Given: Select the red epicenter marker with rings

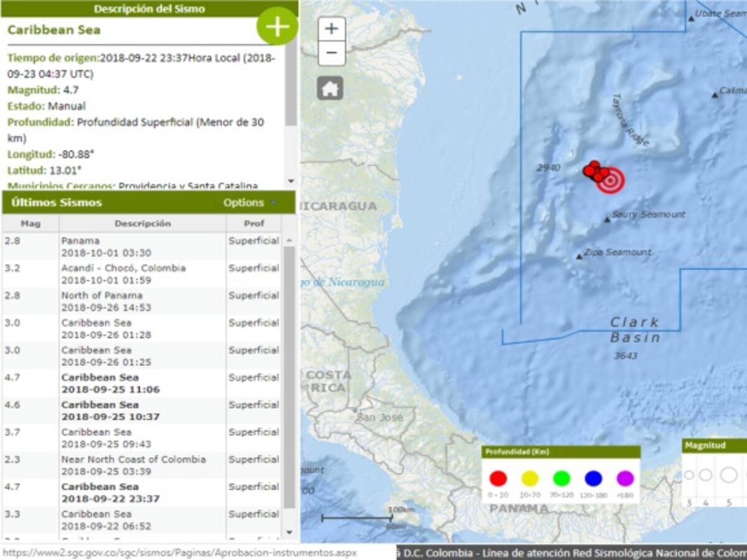Looking at the screenshot, I should coord(610,179).
